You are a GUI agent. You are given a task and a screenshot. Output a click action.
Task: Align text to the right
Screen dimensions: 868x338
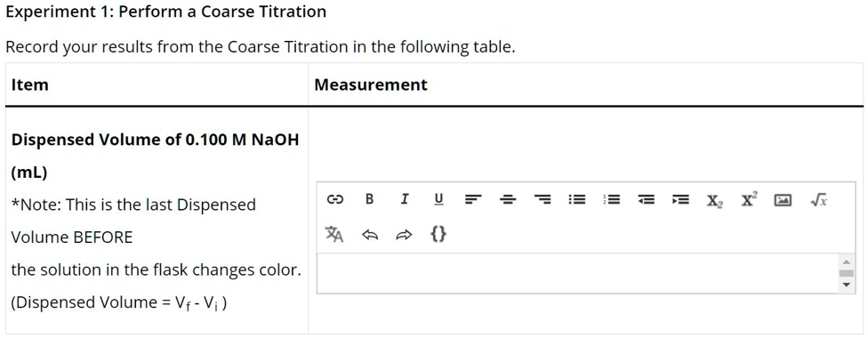coord(542,199)
